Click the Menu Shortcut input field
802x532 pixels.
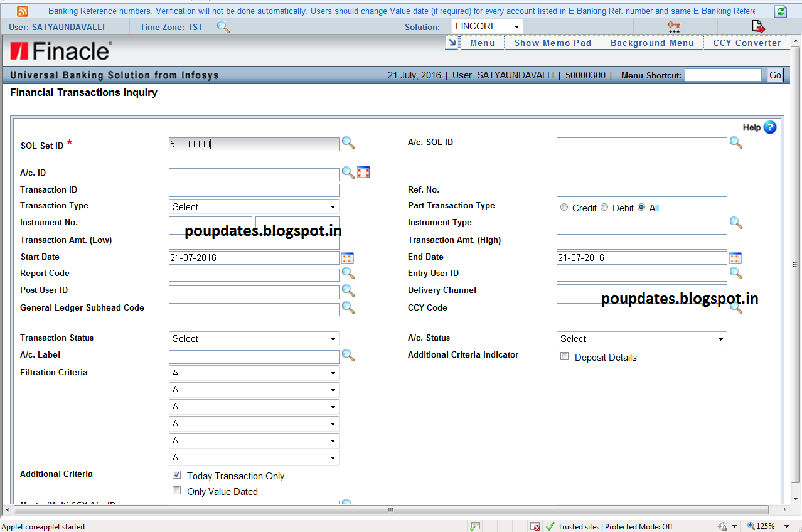click(723, 75)
